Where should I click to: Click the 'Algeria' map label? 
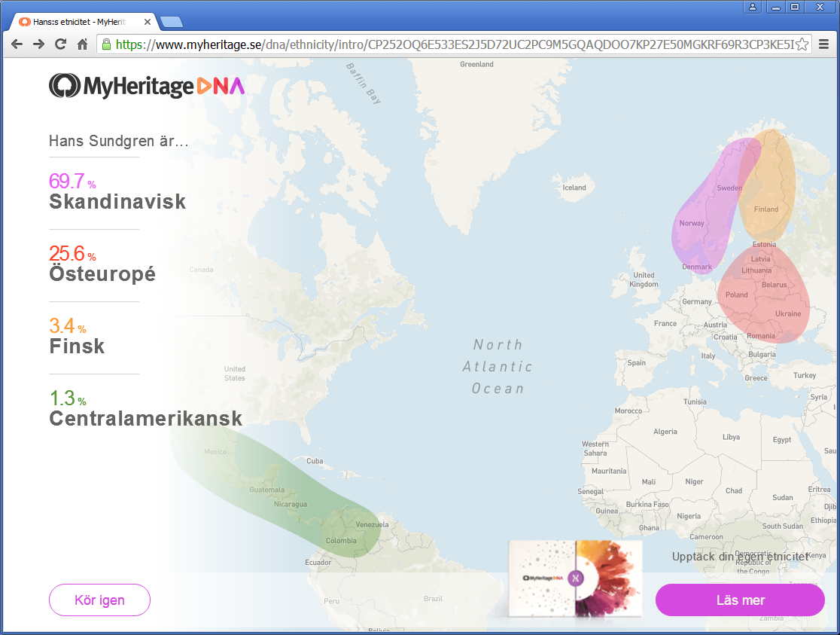(x=665, y=432)
